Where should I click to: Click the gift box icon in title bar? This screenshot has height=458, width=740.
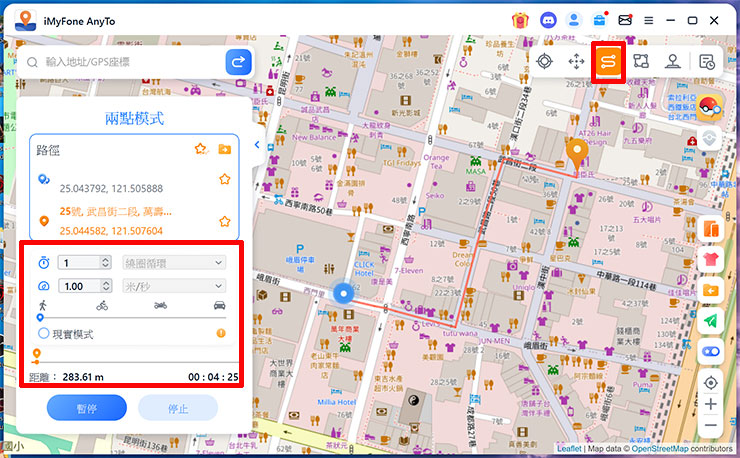tap(520, 20)
